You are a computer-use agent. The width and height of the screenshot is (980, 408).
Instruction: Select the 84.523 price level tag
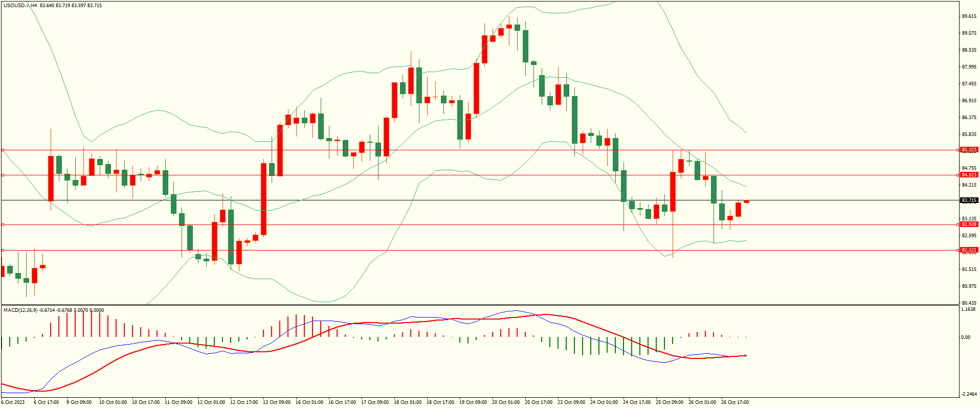coord(969,175)
